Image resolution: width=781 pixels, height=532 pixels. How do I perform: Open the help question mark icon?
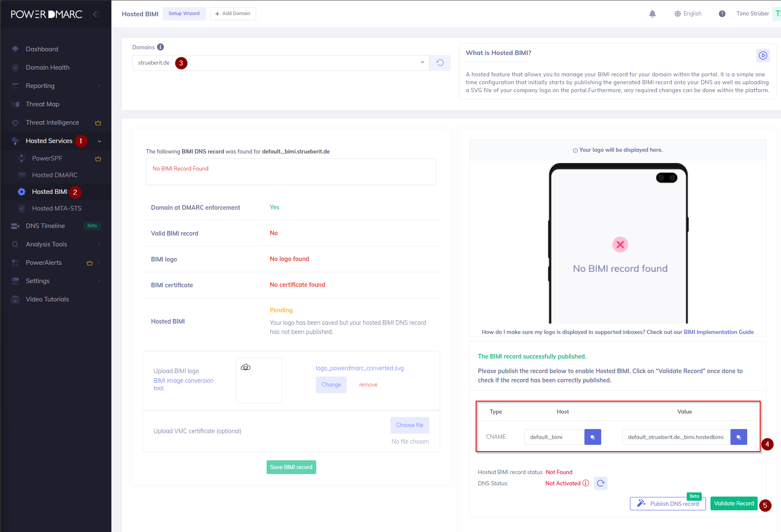coord(722,14)
